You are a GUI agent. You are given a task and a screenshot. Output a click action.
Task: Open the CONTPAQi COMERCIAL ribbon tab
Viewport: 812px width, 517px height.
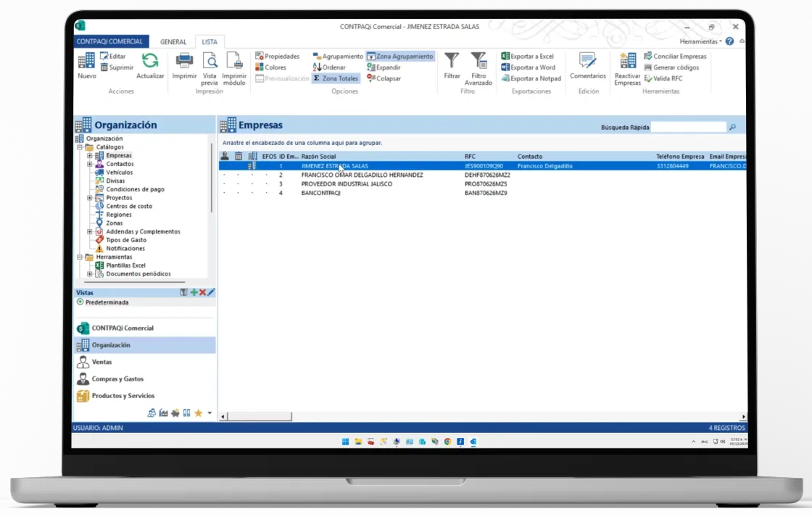click(x=109, y=41)
